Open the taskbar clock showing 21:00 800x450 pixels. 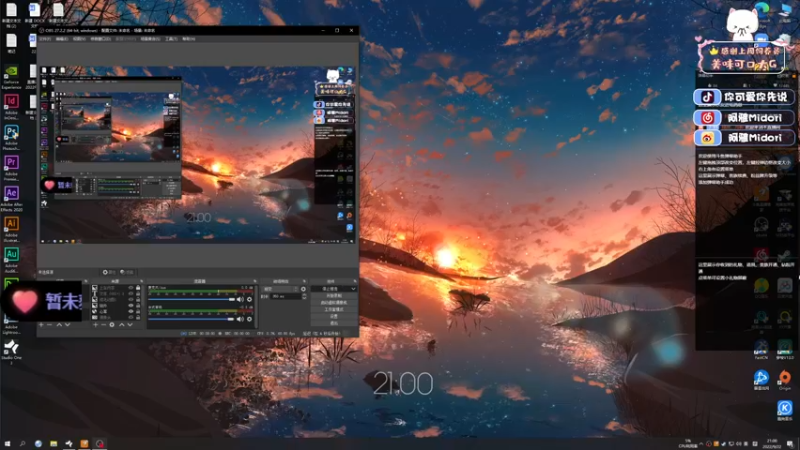coord(771,443)
